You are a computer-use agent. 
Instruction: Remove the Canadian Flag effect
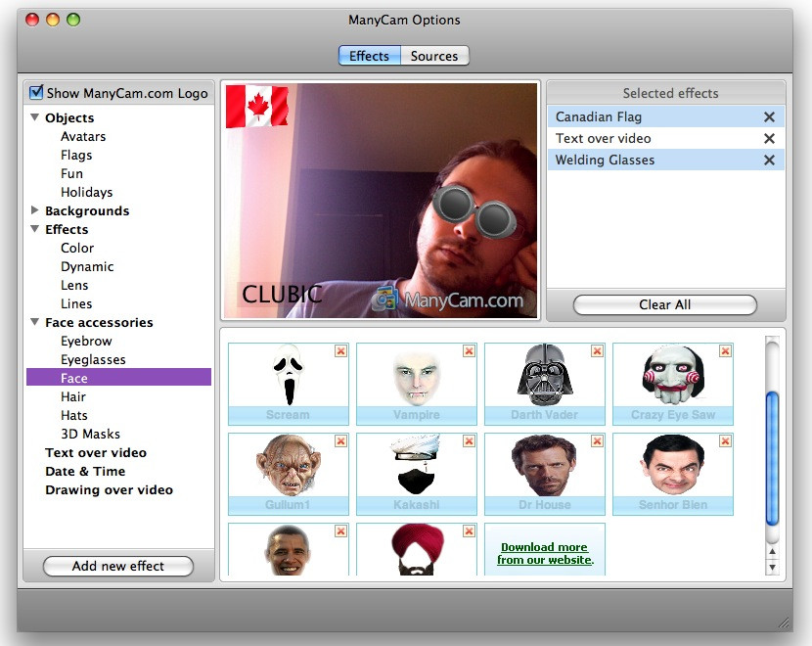click(x=770, y=115)
